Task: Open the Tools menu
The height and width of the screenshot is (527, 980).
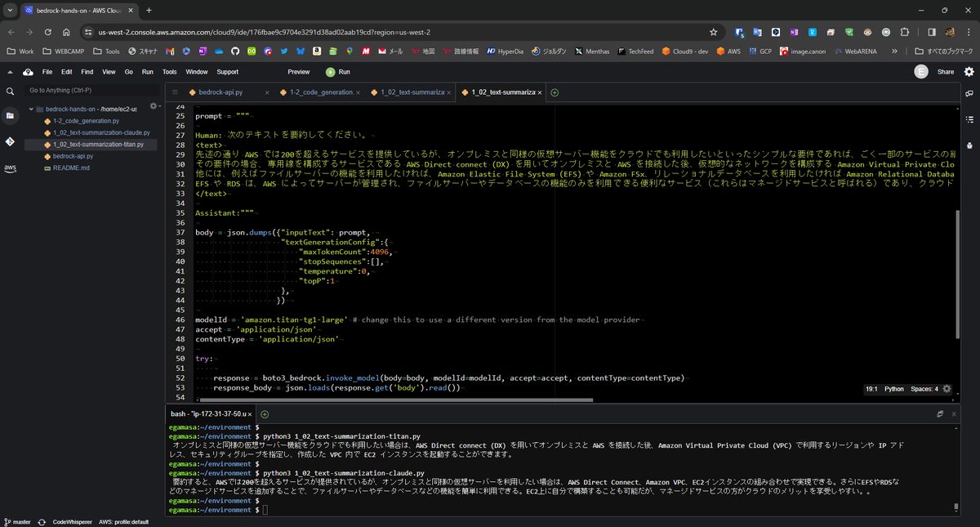Action: [x=169, y=72]
